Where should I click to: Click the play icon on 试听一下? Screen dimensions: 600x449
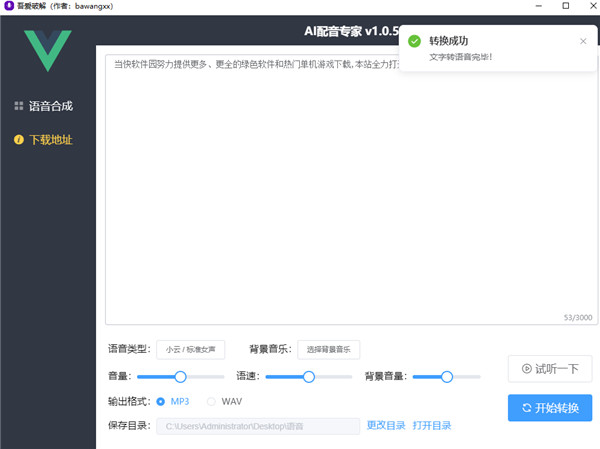525,369
